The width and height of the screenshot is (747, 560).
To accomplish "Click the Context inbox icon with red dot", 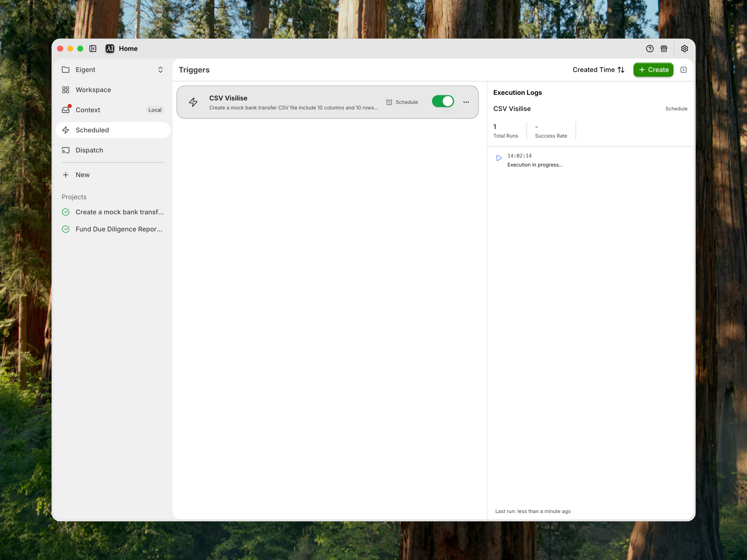I will click(x=66, y=110).
